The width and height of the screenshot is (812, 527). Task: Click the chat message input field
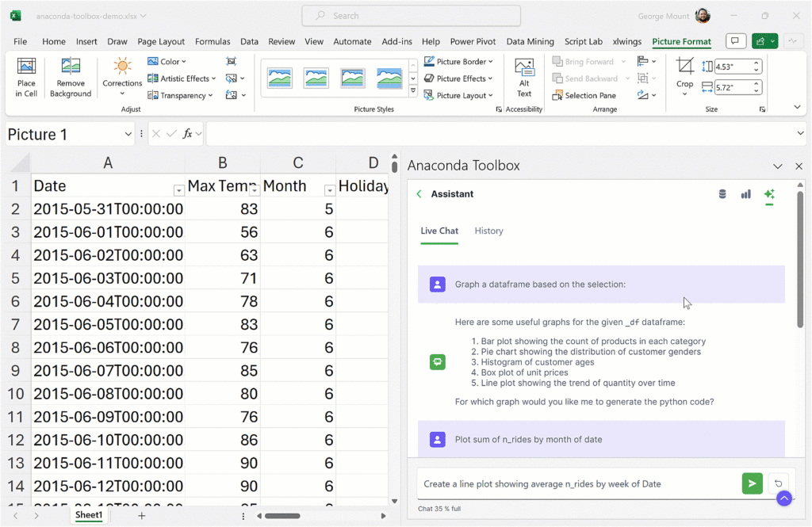click(577, 483)
